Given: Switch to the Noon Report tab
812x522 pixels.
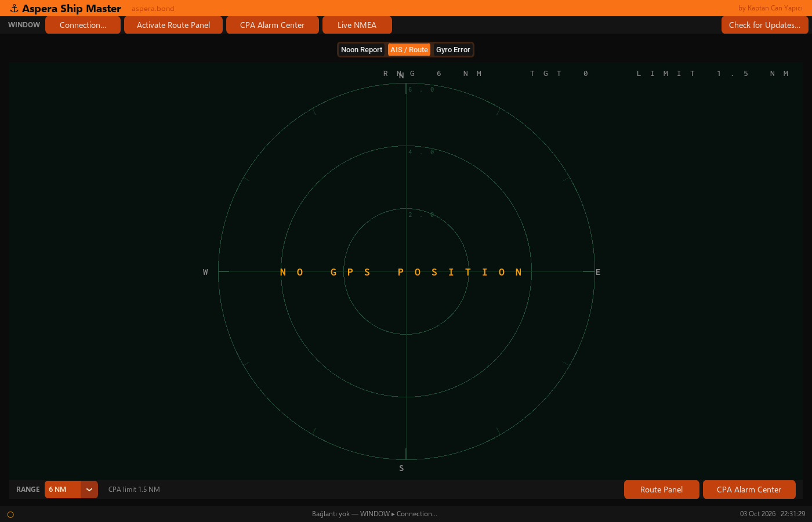Looking at the screenshot, I should 362,50.
